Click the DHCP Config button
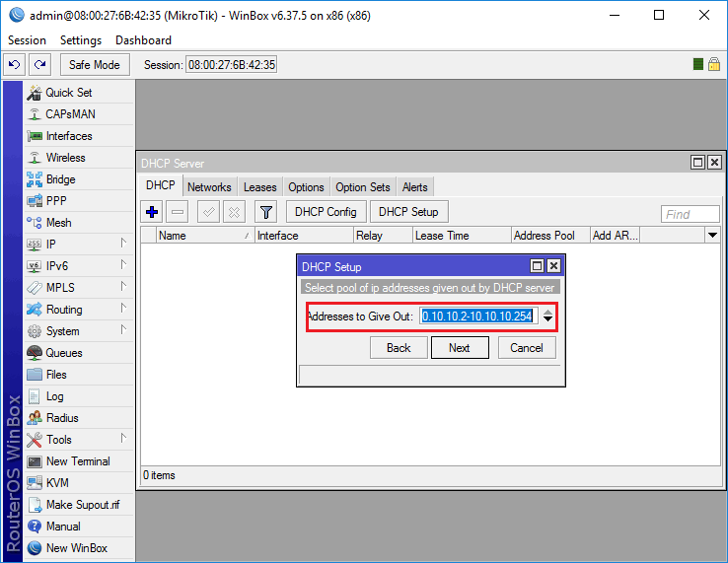The image size is (728, 563). pos(326,212)
